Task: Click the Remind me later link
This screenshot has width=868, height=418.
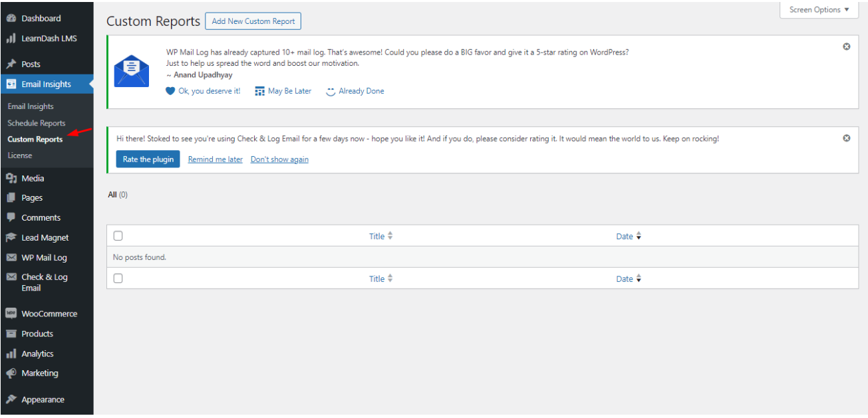Action: coord(216,159)
